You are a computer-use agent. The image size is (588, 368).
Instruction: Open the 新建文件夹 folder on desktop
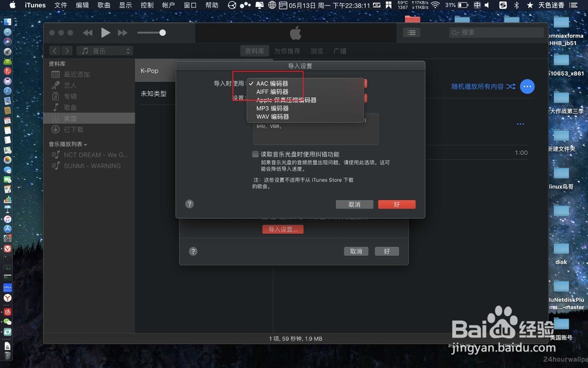point(562,140)
